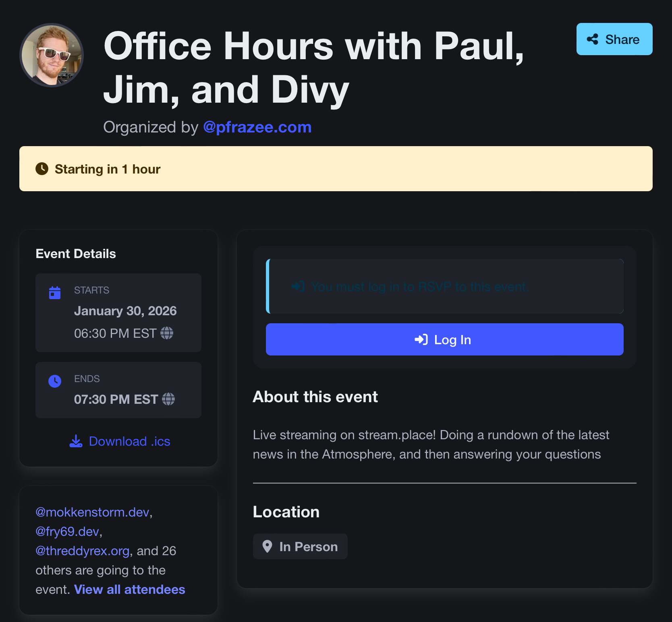View all attendees of the event
The width and height of the screenshot is (672, 622).
129,589
